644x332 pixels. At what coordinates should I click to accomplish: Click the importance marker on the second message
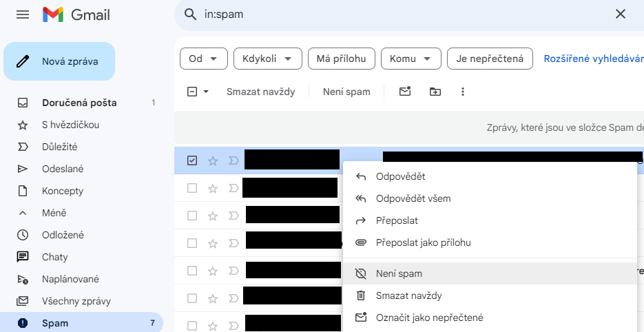tap(233, 188)
